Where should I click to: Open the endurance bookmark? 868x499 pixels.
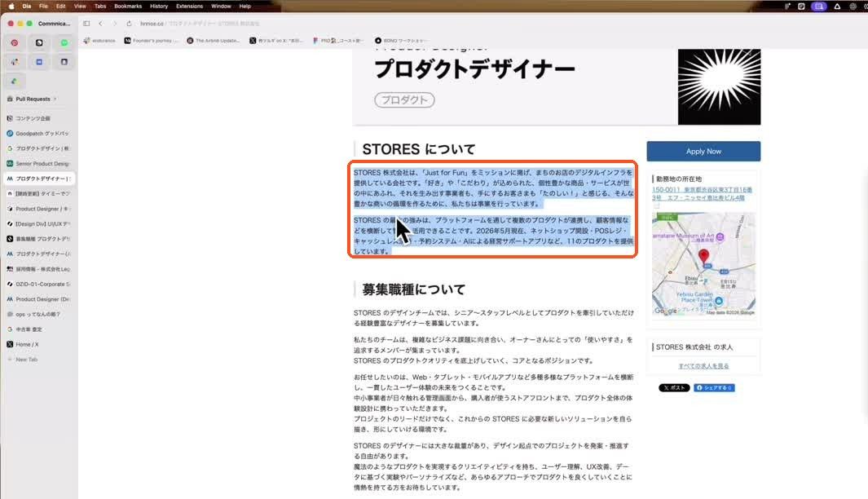99,41
